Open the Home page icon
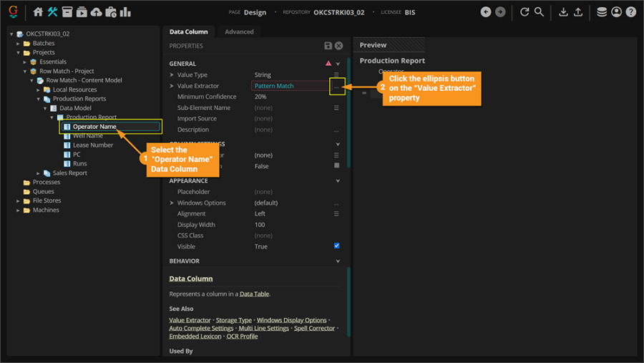Image resolution: width=644 pixels, height=363 pixels. [38, 12]
